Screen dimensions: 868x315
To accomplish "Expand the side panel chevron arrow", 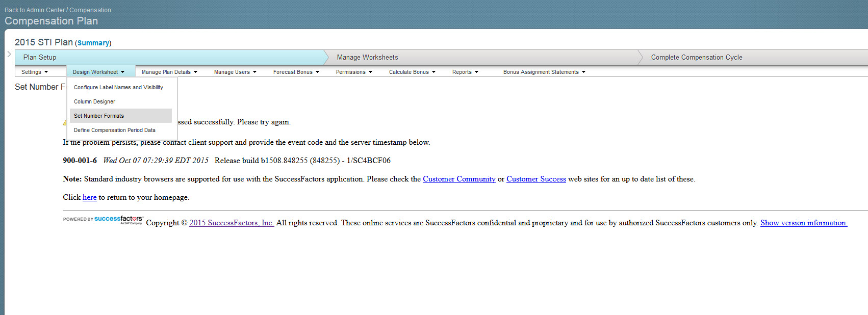I will [9, 54].
